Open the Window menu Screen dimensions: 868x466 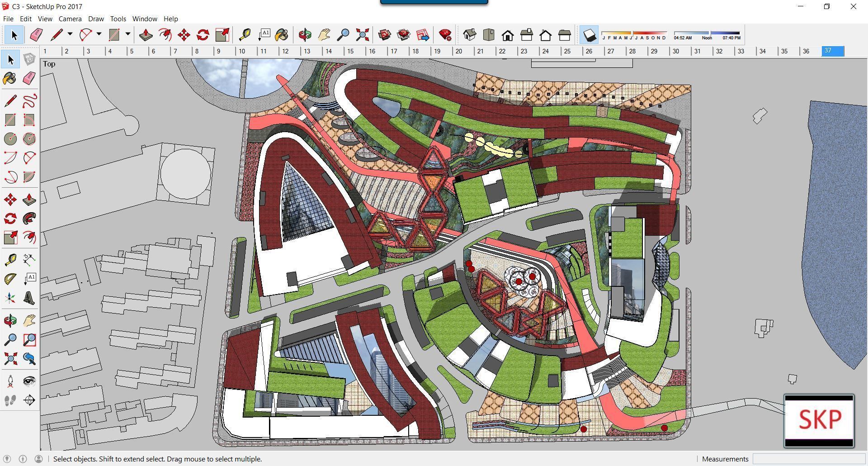point(145,19)
